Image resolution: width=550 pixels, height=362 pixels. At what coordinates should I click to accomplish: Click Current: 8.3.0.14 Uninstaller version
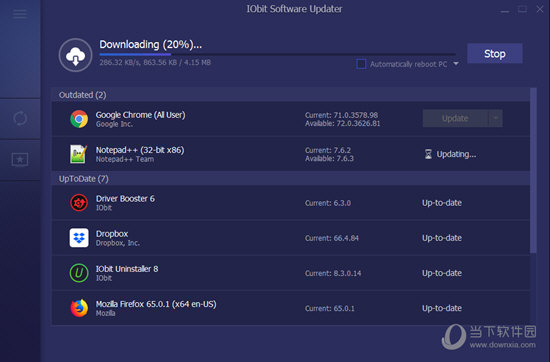coord(333,273)
